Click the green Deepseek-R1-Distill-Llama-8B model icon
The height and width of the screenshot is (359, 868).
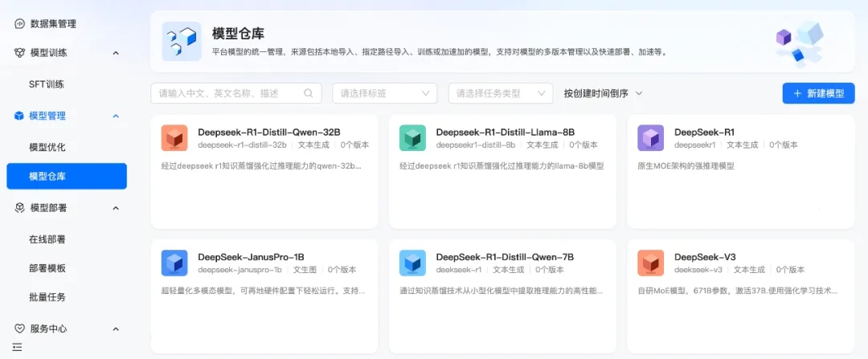(x=412, y=138)
